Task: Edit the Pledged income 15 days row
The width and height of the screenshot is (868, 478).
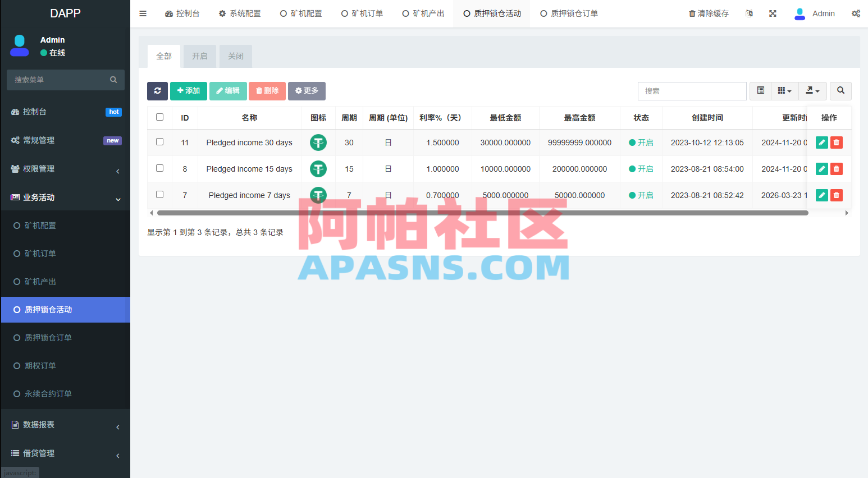Action: coord(822,169)
